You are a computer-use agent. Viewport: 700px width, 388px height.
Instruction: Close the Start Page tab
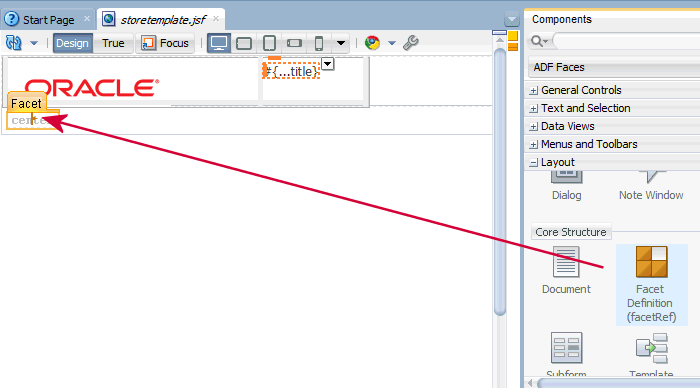pos(87,19)
